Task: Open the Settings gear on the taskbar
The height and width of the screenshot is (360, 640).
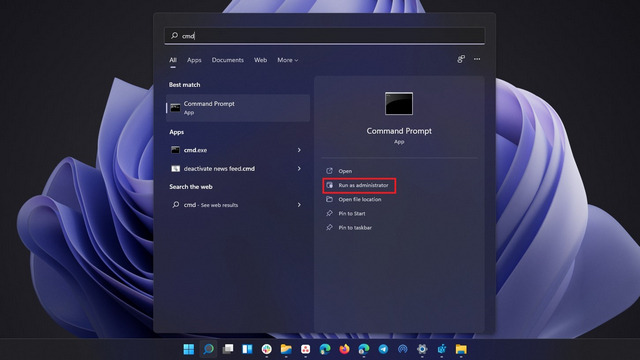Action: [x=422, y=349]
